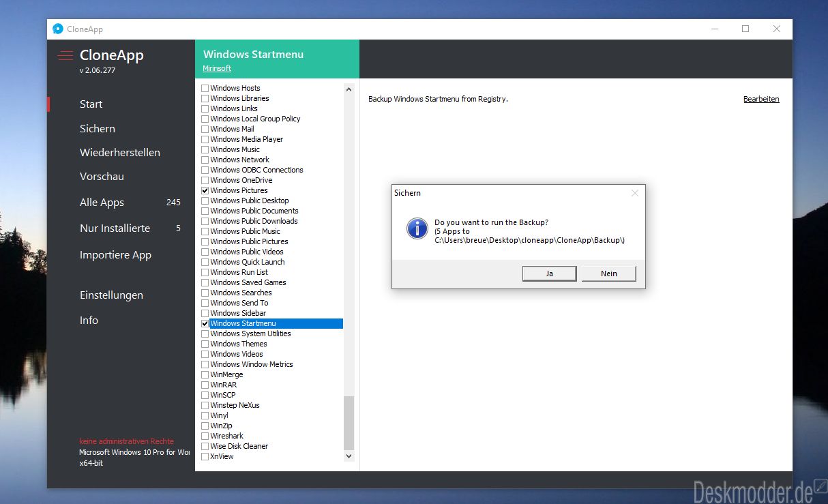This screenshot has height=504, width=828.
Task: Select the Windows Saved Games label
Action: click(248, 282)
